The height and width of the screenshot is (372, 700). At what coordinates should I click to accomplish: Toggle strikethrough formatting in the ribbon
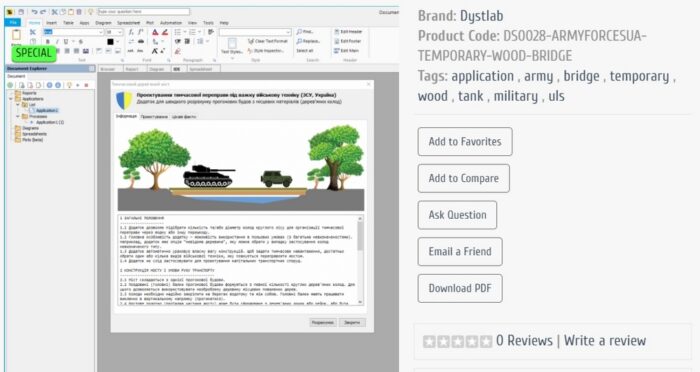click(x=81, y=42)
